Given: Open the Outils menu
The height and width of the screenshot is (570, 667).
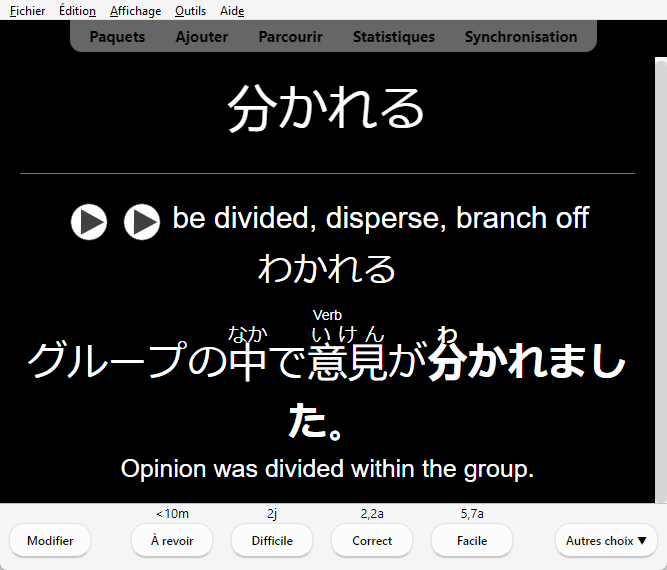Looking at the screenshot, I should tap(190, 11).
